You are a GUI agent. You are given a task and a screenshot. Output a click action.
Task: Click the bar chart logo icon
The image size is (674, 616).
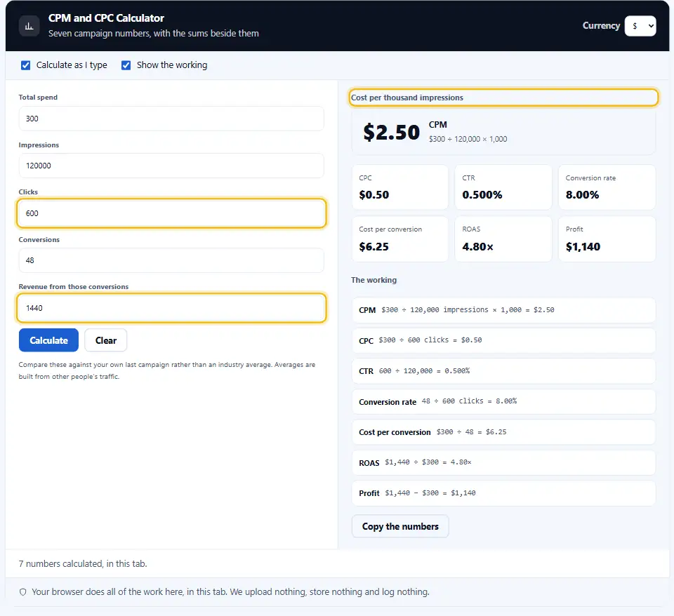coord(29,26)
